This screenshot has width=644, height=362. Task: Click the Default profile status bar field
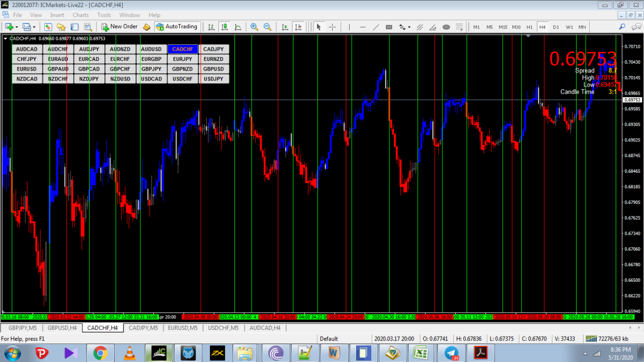click(x=344, y=339)
